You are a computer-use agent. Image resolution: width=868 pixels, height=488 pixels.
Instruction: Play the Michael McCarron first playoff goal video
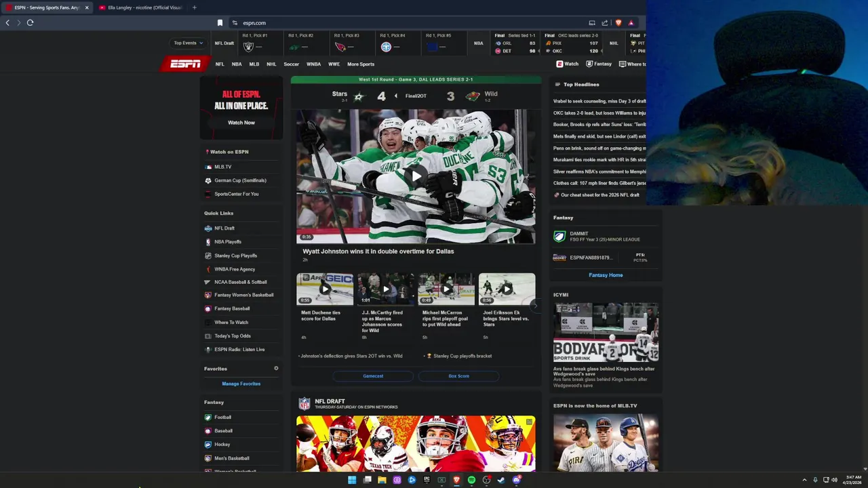pos(446,289)
